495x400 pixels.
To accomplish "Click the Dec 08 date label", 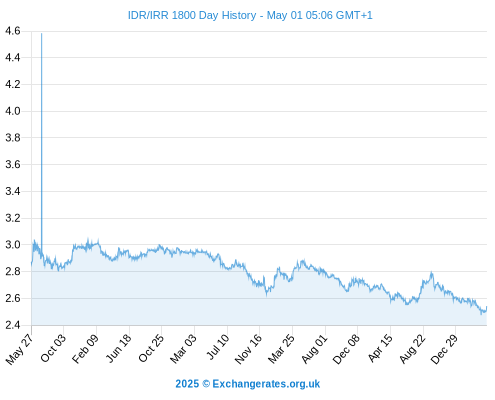I will click(x=347, y=349).
